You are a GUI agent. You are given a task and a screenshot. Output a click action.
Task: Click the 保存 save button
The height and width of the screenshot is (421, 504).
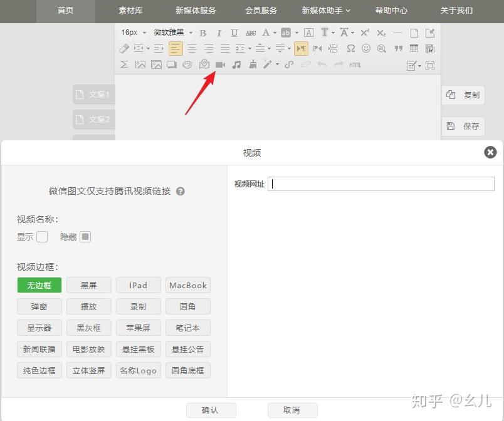pyautogui.click(x=463, y=126)
